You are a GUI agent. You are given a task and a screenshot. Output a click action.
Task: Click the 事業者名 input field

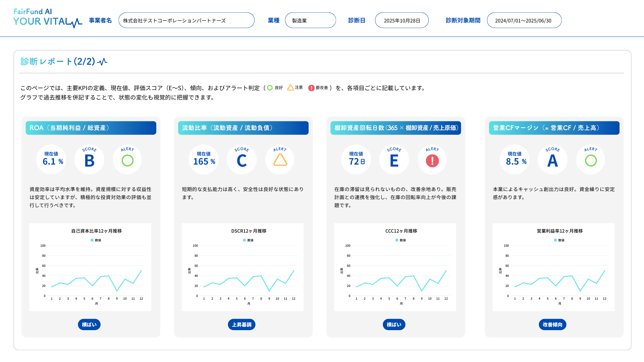(x=186, y=20)
